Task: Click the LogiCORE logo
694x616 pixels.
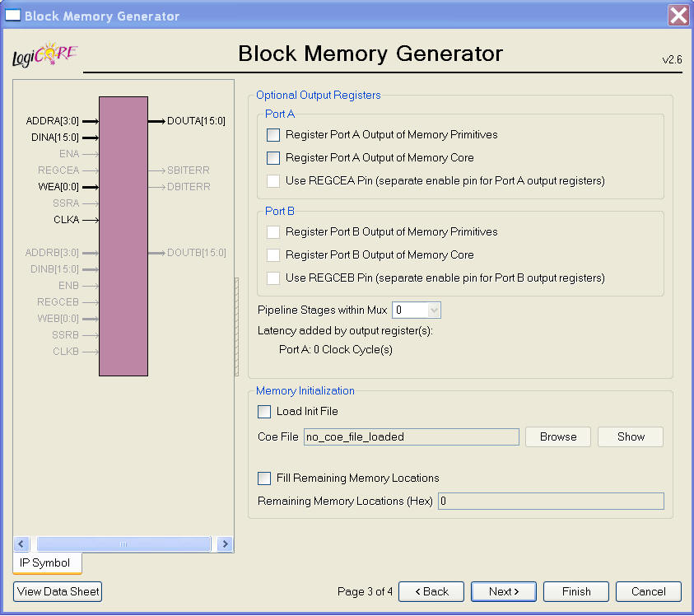Action: [44, 55]
